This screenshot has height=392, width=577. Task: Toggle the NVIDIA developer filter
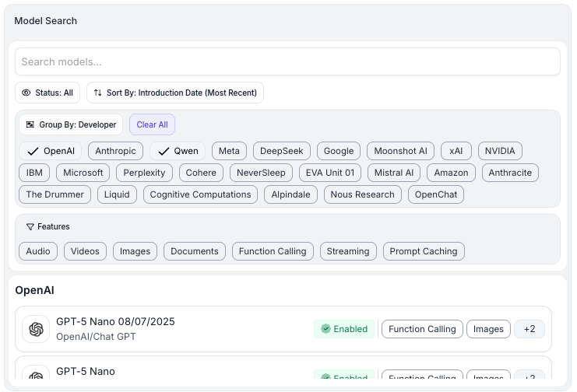(500, 151)
